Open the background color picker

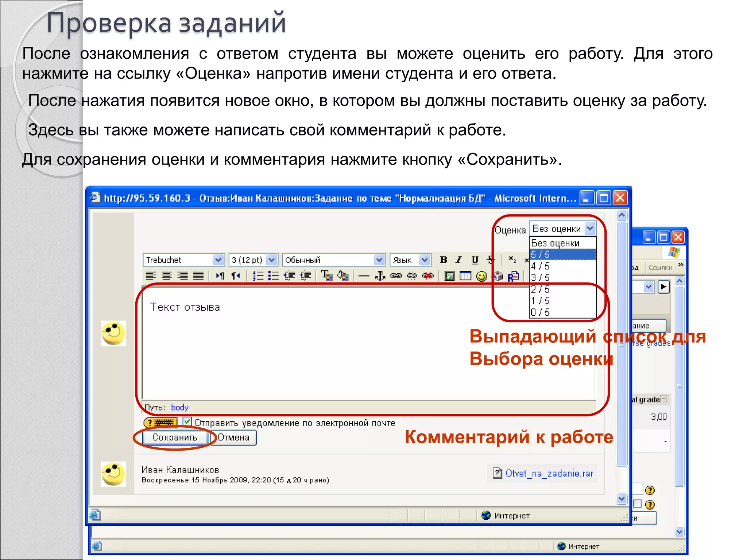coord(343,276)
